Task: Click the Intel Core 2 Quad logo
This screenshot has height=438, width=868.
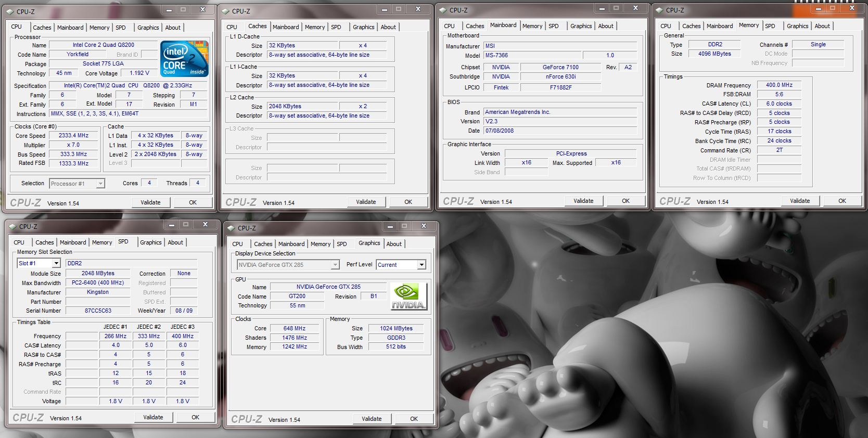Action: click(x=184, y=58)
